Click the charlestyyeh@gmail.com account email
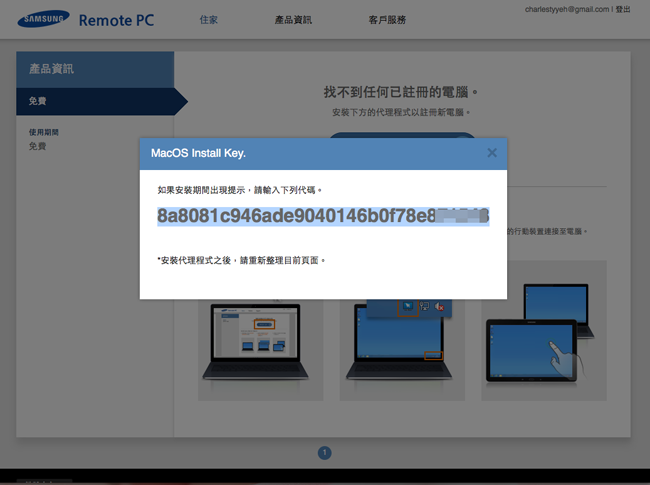The image size is (650, 485). tap(567, 9)
